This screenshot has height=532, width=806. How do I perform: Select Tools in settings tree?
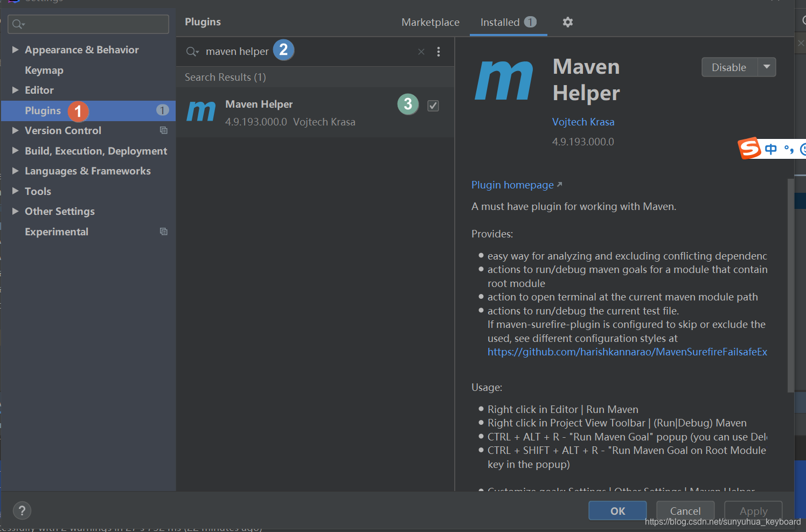pyautogui.click(x=38, y=191)
